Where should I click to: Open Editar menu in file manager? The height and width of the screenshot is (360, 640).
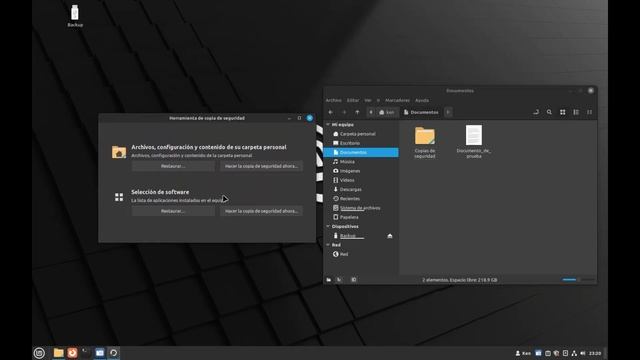[x=353, y=100]
